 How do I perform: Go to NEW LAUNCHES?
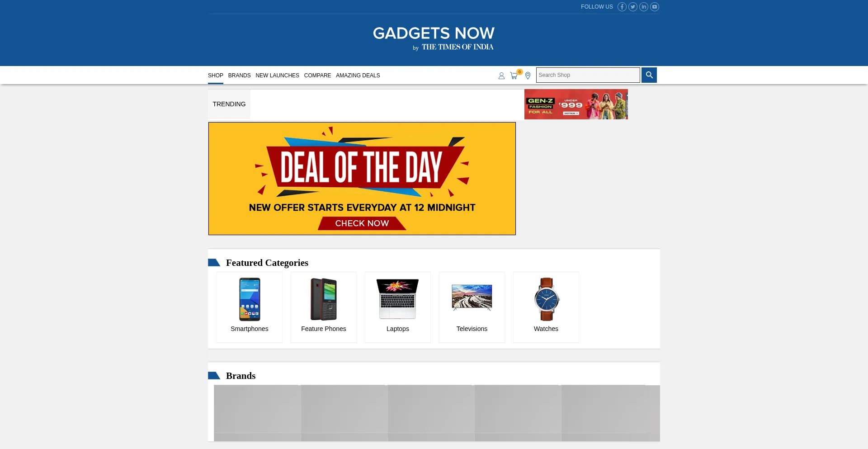pos(277,76)
